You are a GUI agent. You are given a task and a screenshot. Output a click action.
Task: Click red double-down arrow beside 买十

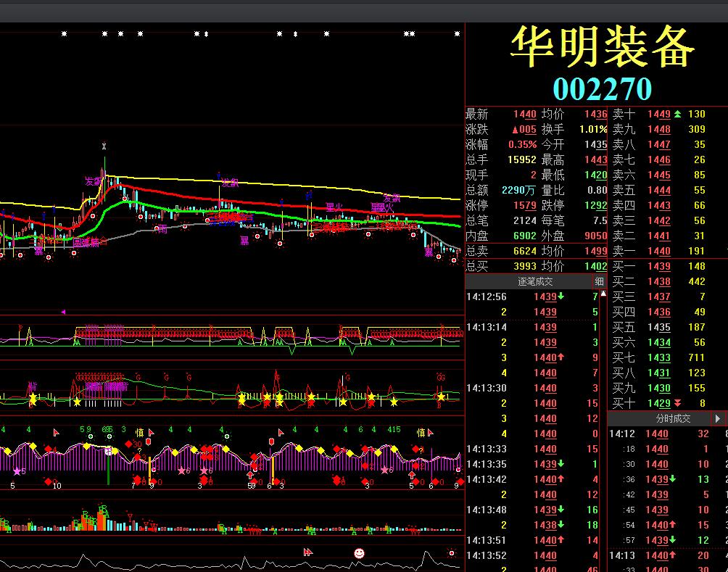pyautogui.click(x=677, y=403)
